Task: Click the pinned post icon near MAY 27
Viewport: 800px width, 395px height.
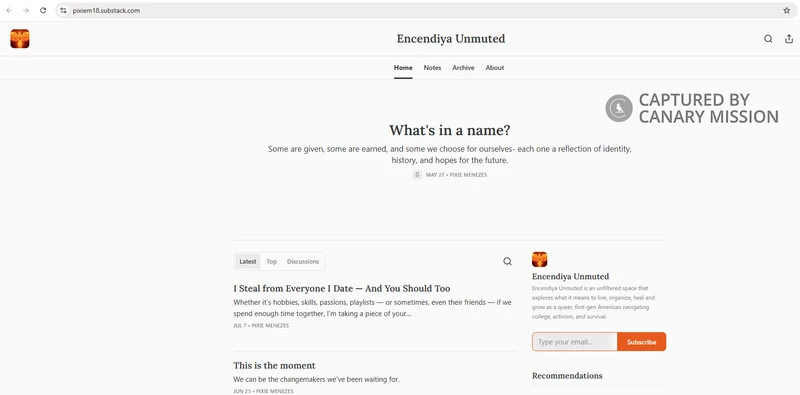Action: tap(417, 175)
